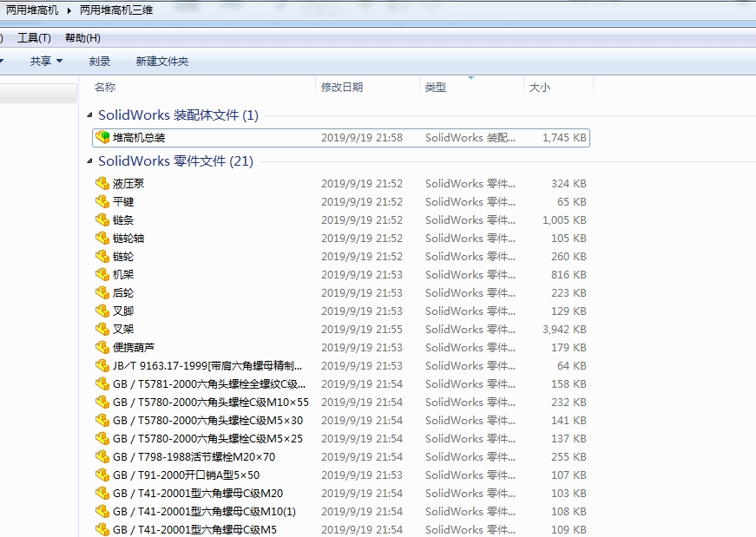This screenshot has height=537, width=756.
Task: Click icon of GB/T798-1988 活节螺栓M20×70
Action: click(102, 457)
